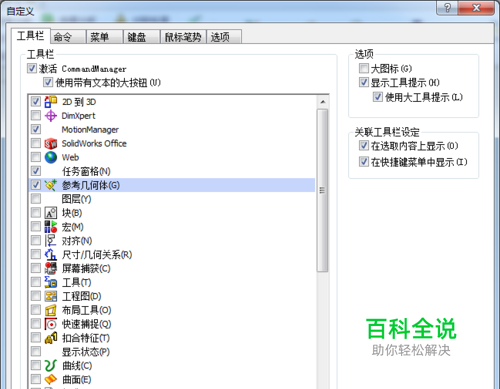Open the 菜单 tab
Image resolution: width=500 pixels, height=389 pixels.
pos(105,37)
